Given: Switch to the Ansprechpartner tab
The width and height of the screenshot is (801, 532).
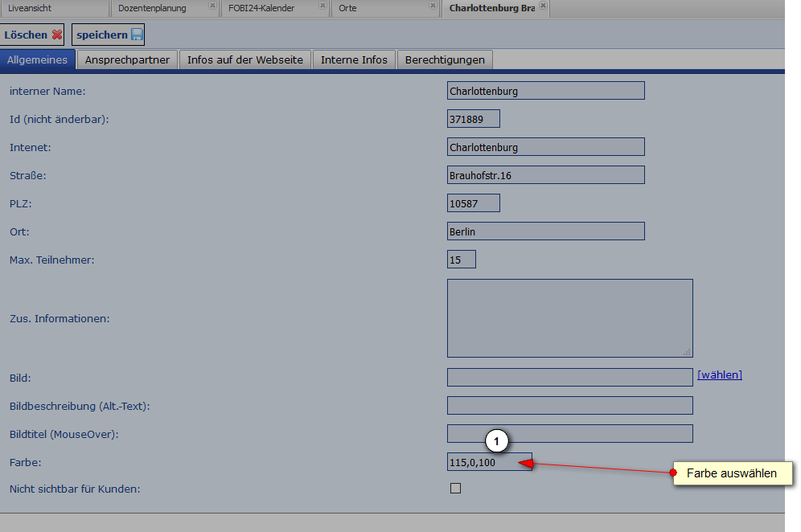Looking at the screenshot, I should coord(127,60).
